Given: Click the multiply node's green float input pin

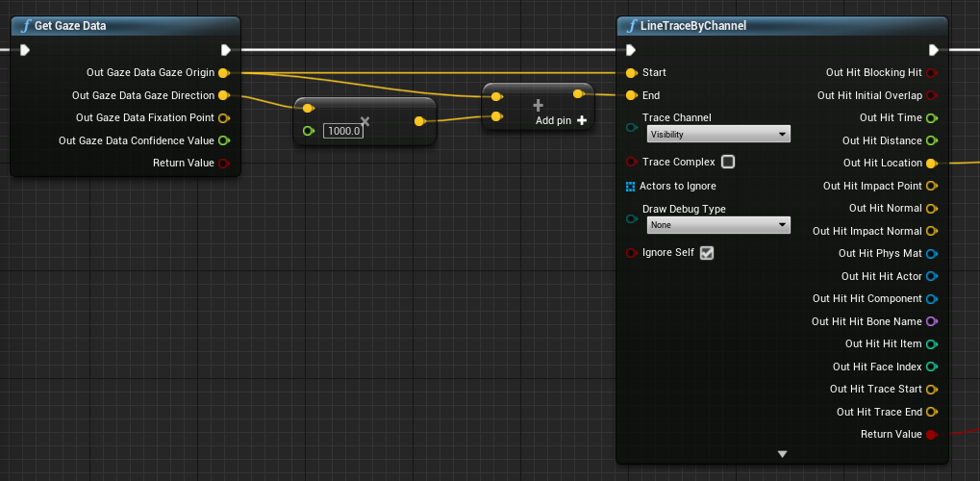Looking at the screenshot, I should 308,131.
